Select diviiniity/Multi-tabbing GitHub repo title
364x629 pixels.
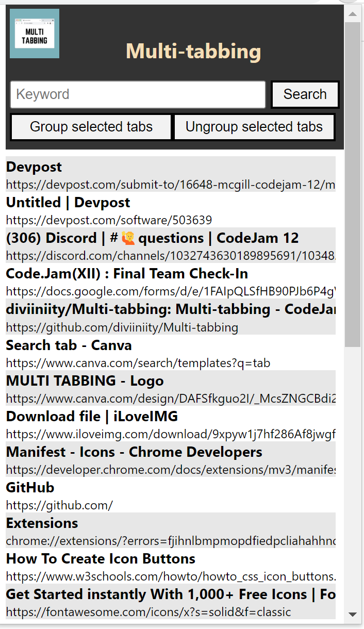click(171, 309)
